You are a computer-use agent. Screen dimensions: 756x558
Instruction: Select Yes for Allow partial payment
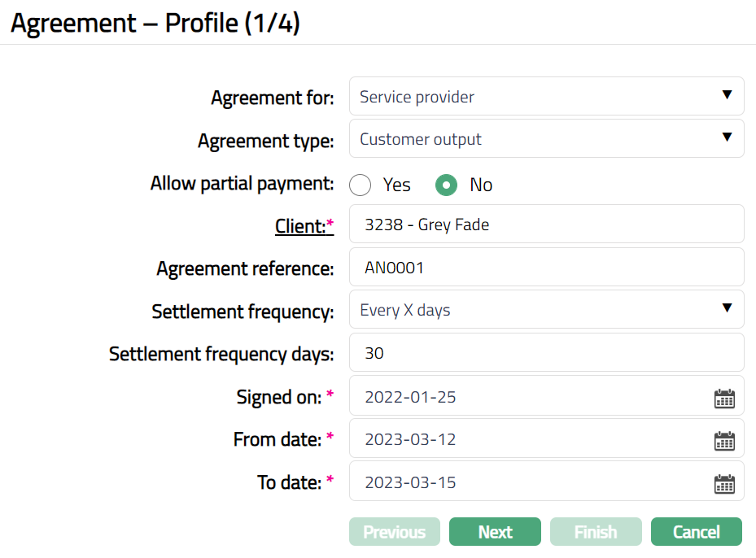pos(361,185)
